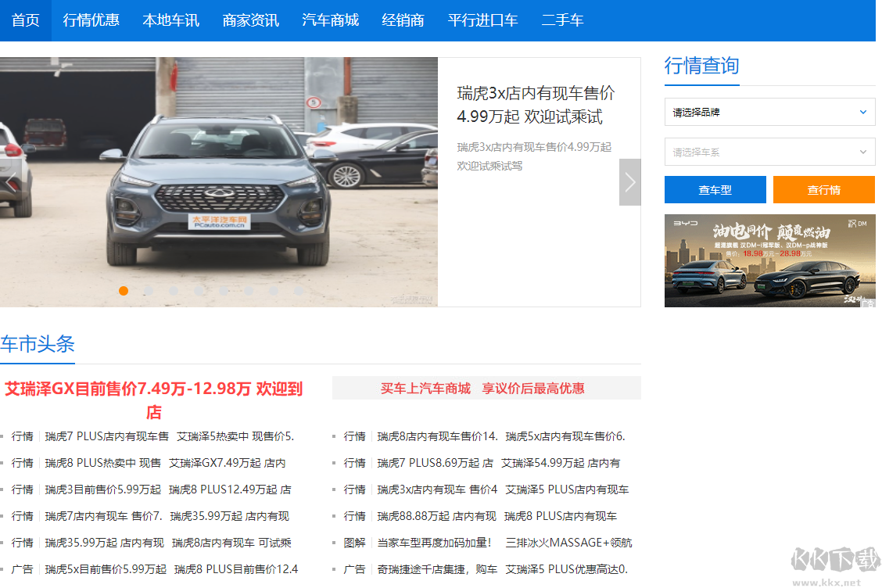Jump to the last carousel dot
882x588 pixels.
299,291
